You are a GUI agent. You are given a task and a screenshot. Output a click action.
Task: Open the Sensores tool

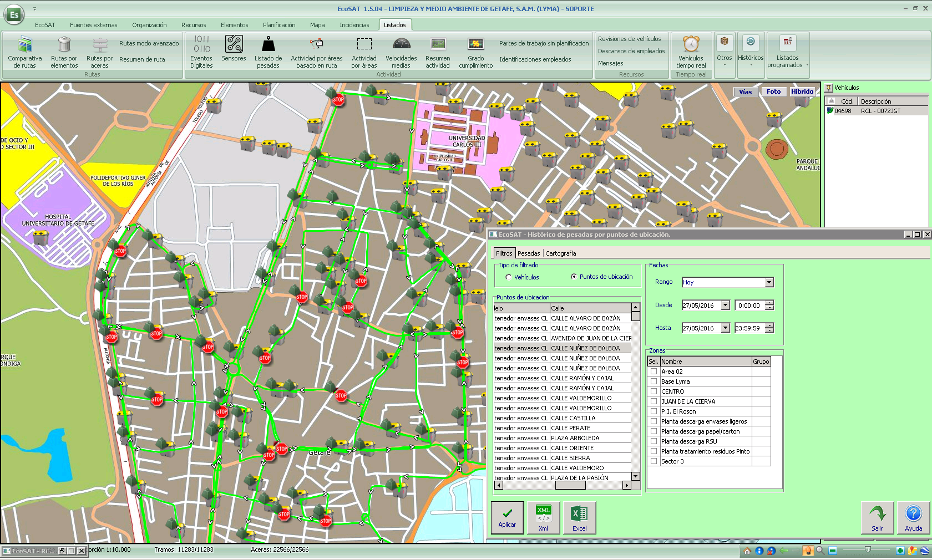[234, 48]
